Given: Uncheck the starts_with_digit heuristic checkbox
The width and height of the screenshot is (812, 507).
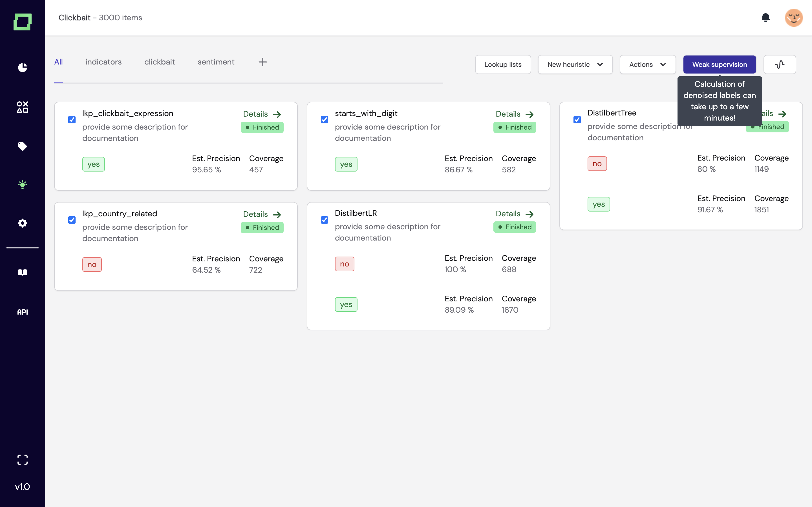Looking at the screenshot, I should pyautogui.click(x=325, y=120).
